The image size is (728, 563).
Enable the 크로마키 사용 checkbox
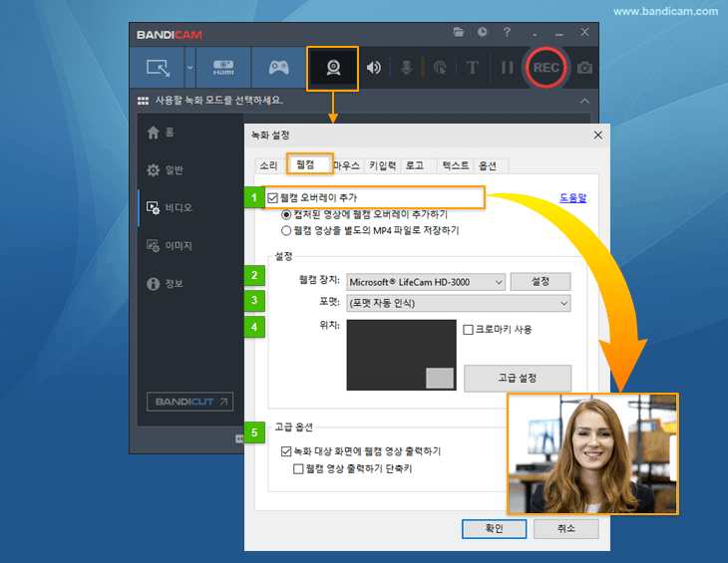click(469, 329)
